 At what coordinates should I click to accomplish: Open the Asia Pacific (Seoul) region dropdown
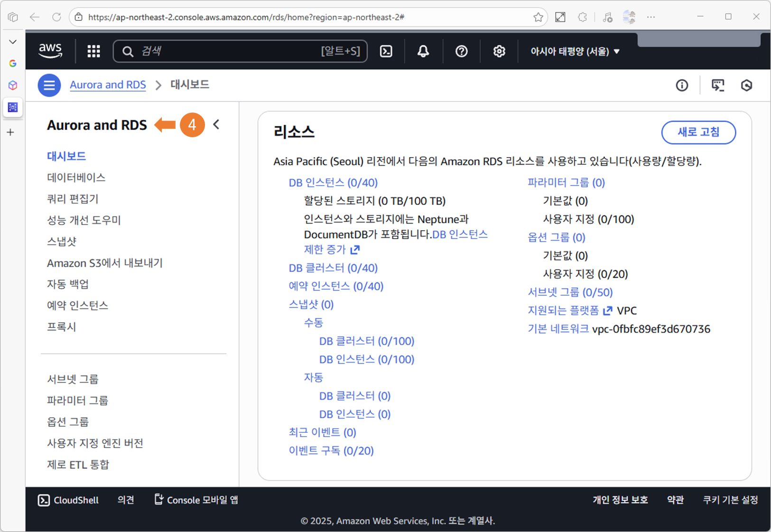[575, 51]
